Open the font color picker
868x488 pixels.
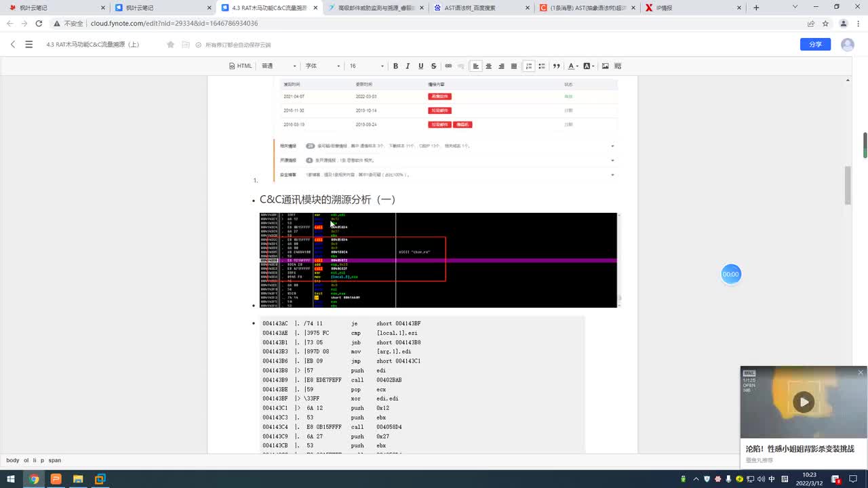573,66
